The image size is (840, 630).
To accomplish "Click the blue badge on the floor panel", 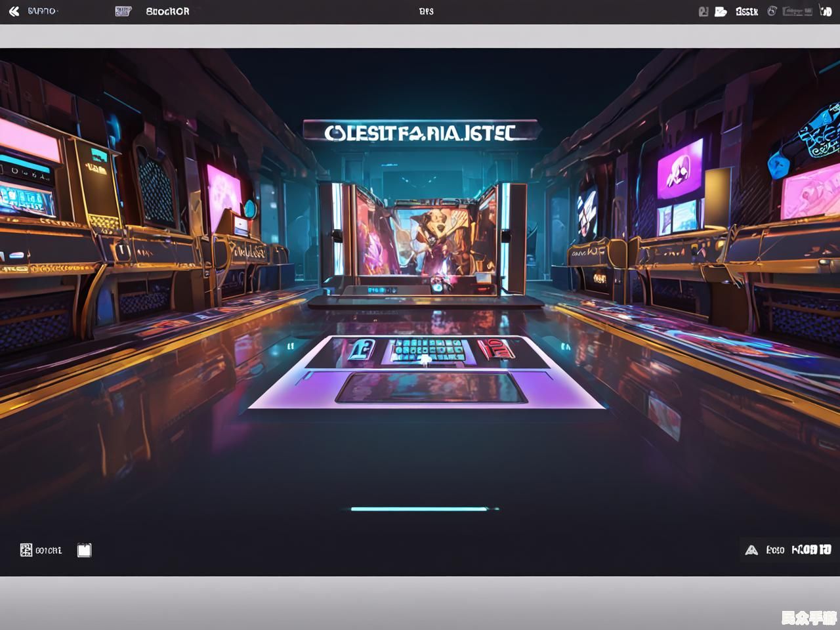I will pos(360,349).
